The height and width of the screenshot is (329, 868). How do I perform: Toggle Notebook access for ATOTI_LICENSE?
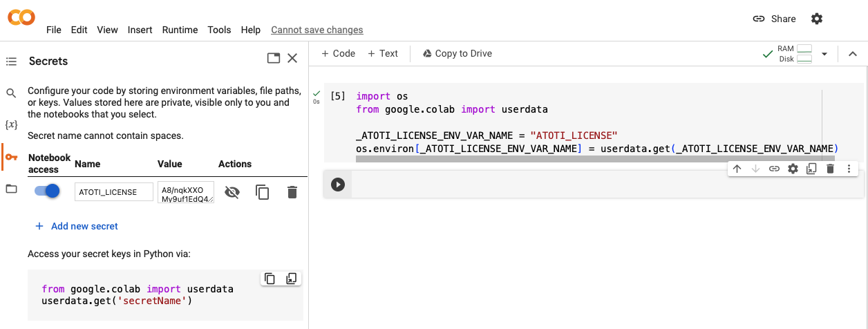(x=47, y=191)
